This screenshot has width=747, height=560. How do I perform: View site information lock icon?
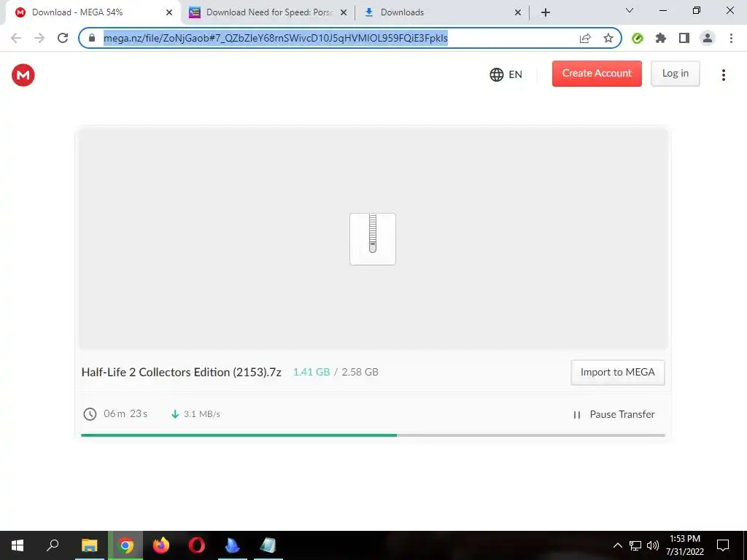[92, 38]
